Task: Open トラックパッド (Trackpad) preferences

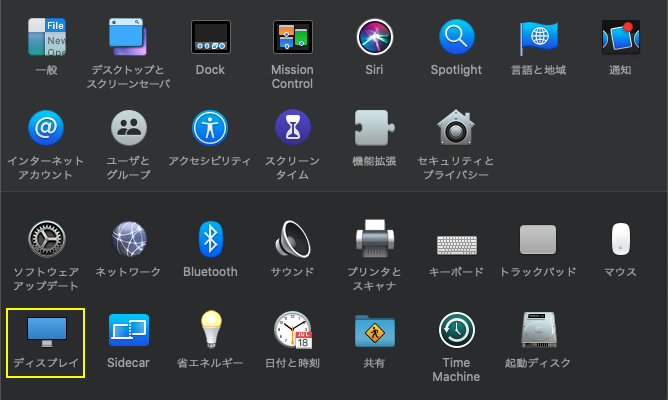Action: coord(538,239)
